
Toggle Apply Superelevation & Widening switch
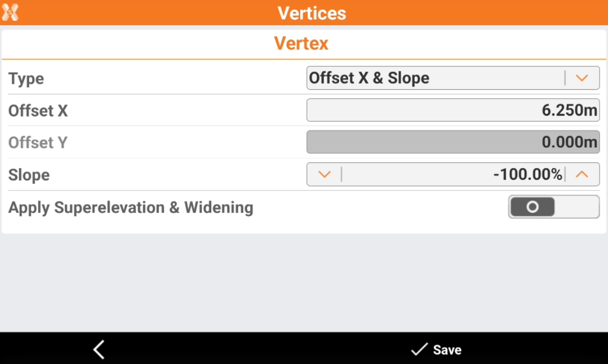pyautogui.click(x=553, y=207)
